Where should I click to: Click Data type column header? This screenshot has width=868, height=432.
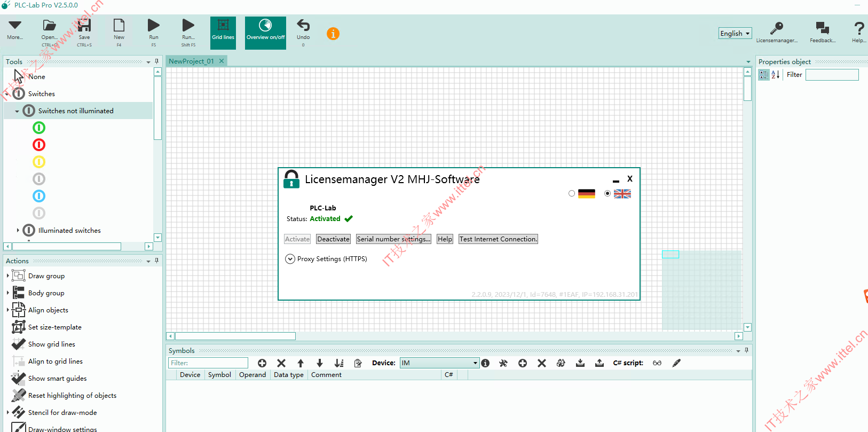point(289,375)
